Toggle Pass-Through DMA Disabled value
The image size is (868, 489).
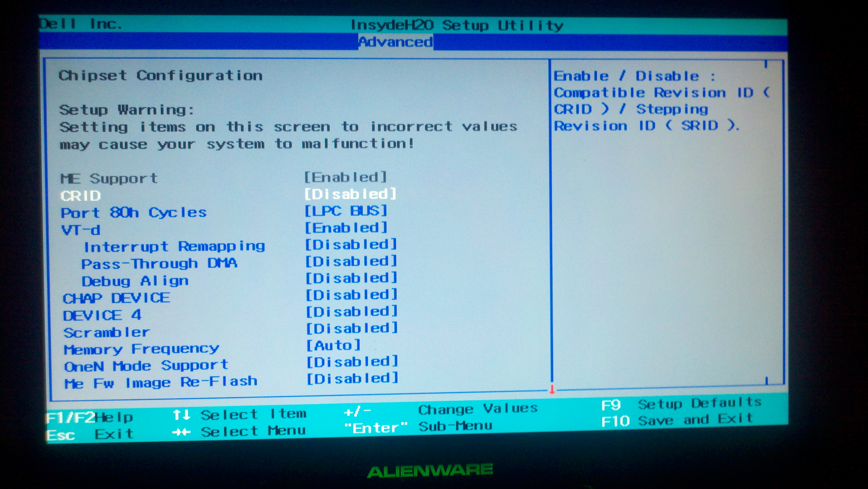[x=352, y=261]
